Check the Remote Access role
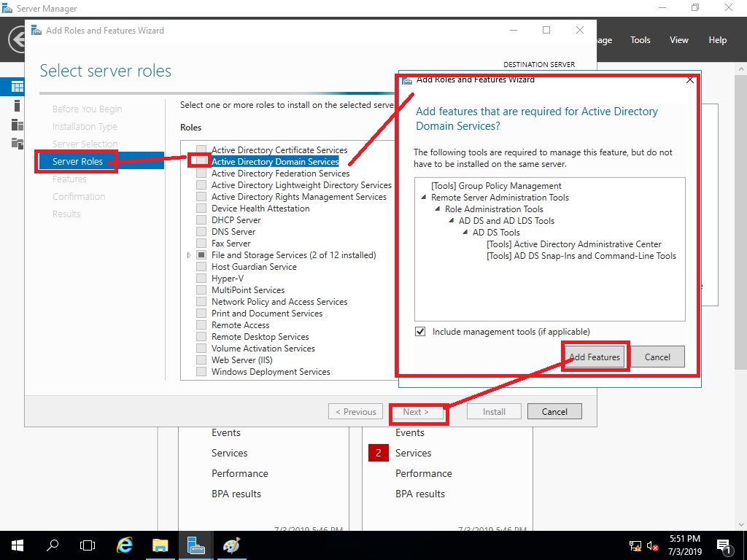The height and width of the screenshot is (560, 747). (201, 324)
